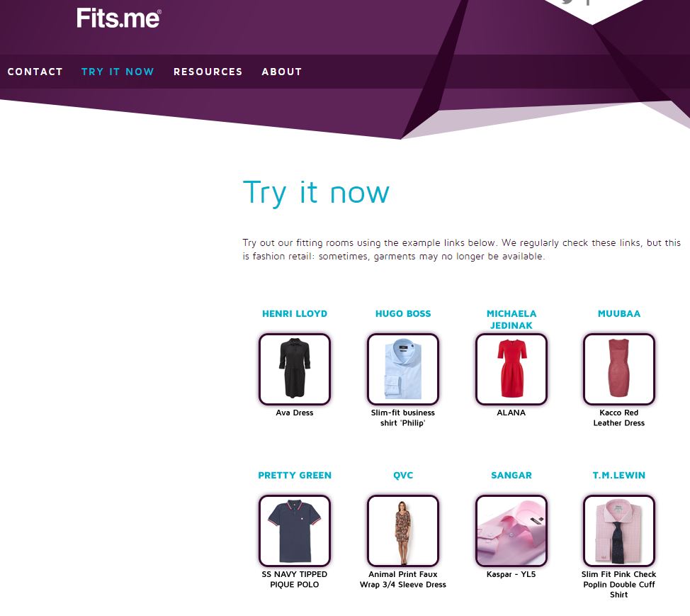Open the Hugo Boss blue shirt thumbnail
Image resolution: width=690 pixels, height=616 pixels.
403,369
